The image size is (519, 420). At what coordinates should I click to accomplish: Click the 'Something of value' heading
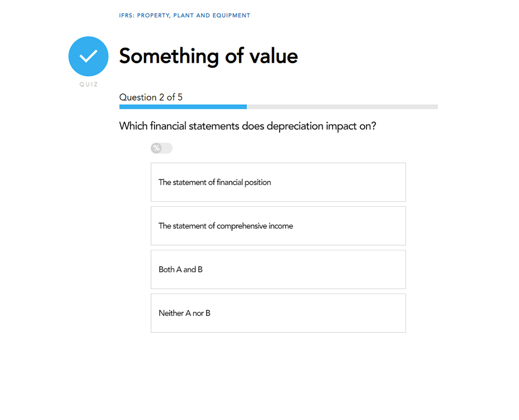coord(208,56)
